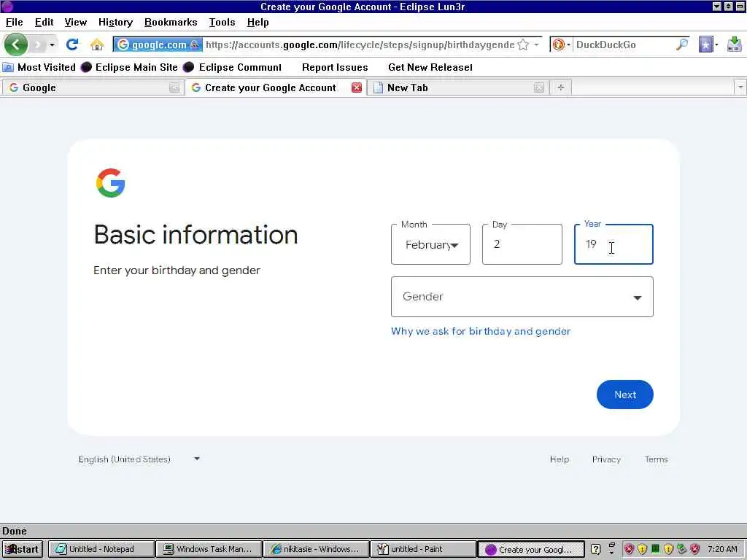The height and width of the screenshot is (560, 747).
Task: Click the title bar application icon
Action: coord(7,6)
